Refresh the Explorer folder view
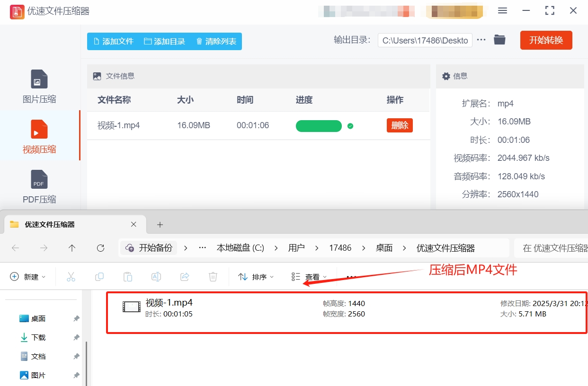588x386 pixels. (100, 248)
